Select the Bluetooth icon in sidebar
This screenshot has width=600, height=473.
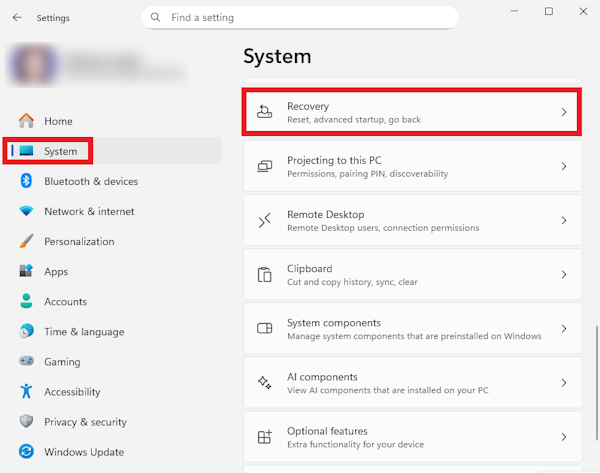tap(26, 181)
